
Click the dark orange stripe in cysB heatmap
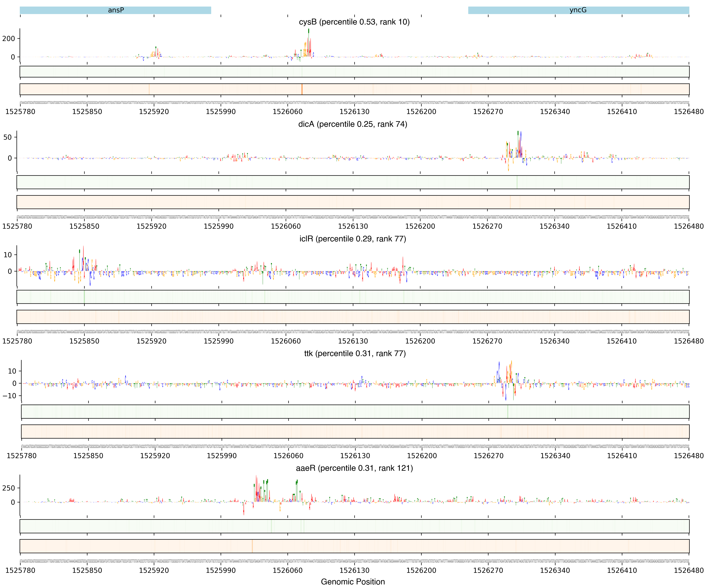pyautogui.click(x=302, y=89)
